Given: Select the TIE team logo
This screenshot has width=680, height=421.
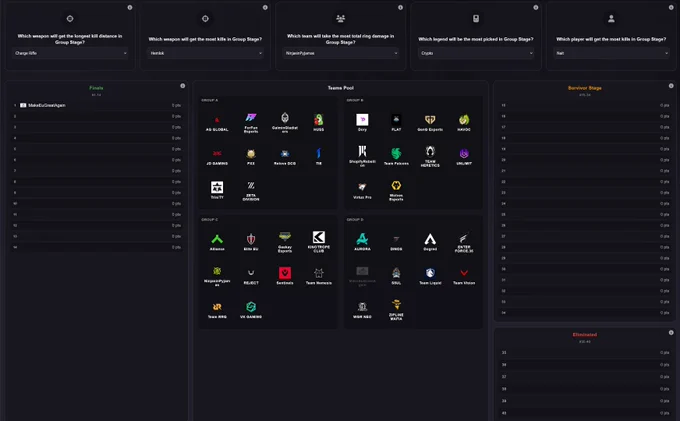Looking at the screenshot, I should click(x=319, y=153).
